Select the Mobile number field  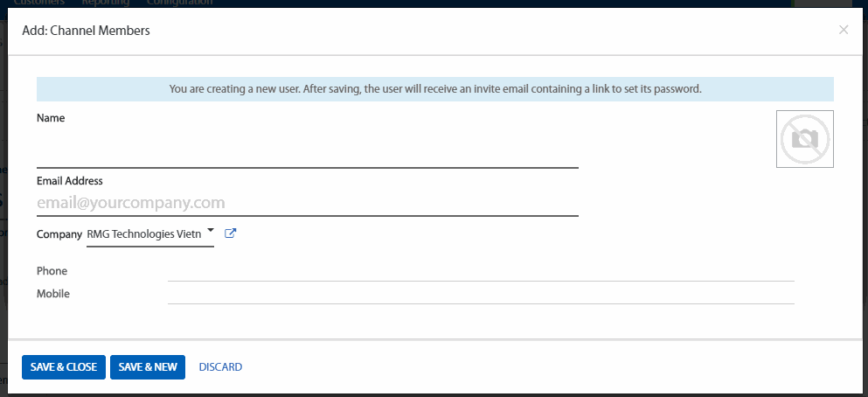(480, 294)
